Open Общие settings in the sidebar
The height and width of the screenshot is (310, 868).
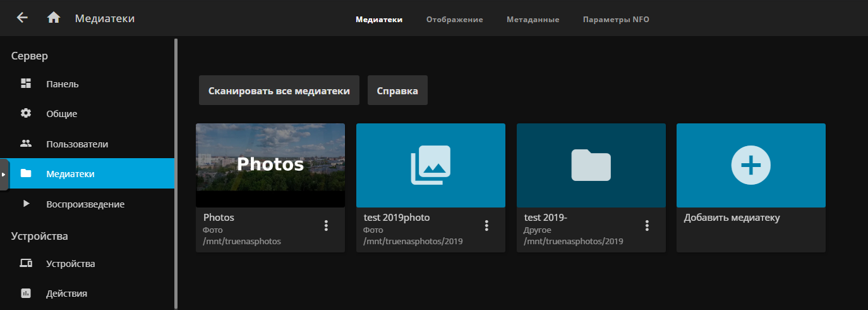point(61,114)
